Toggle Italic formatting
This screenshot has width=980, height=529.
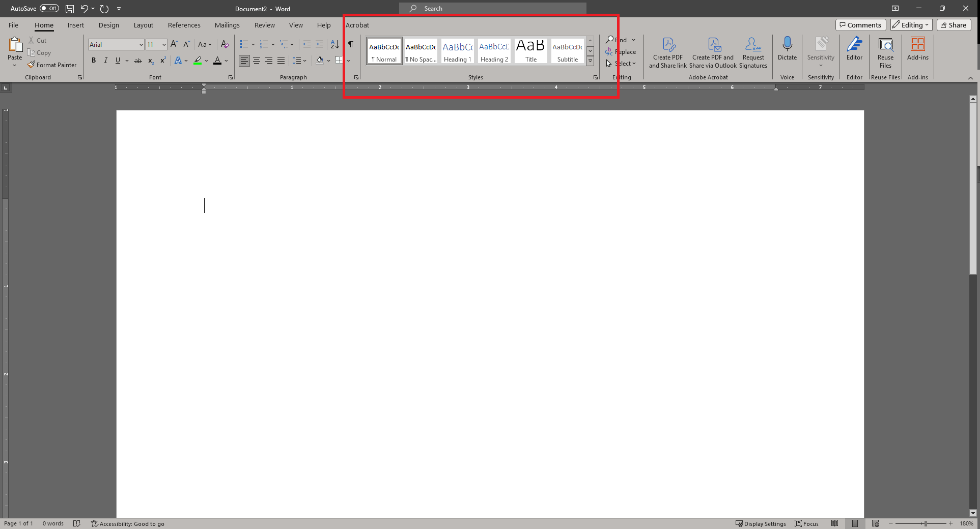[106, 61]
